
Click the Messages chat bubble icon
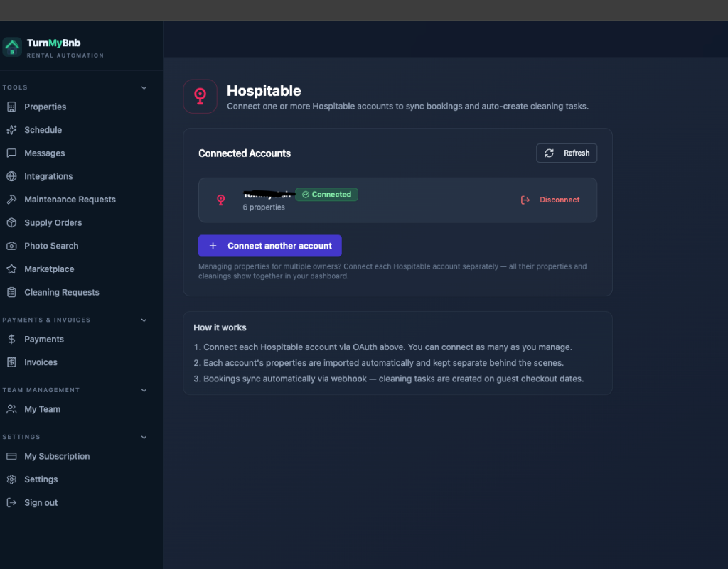(x=11, y=153)
